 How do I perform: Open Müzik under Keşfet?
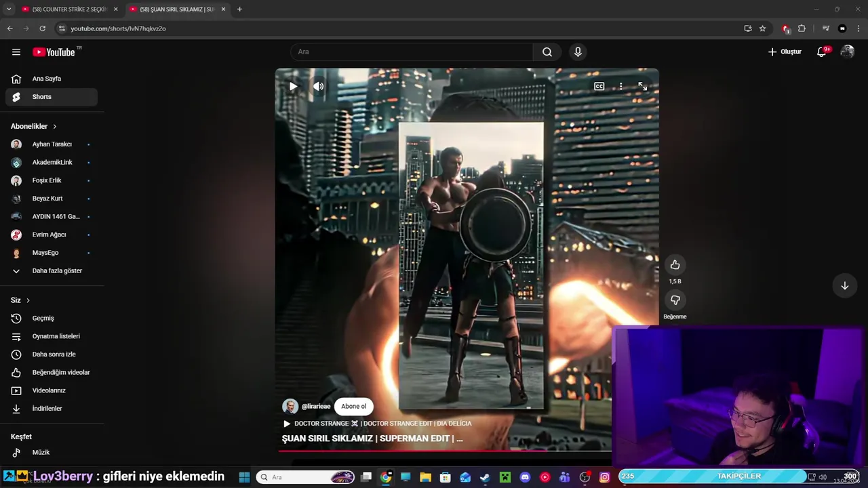(x=52, y=453)
